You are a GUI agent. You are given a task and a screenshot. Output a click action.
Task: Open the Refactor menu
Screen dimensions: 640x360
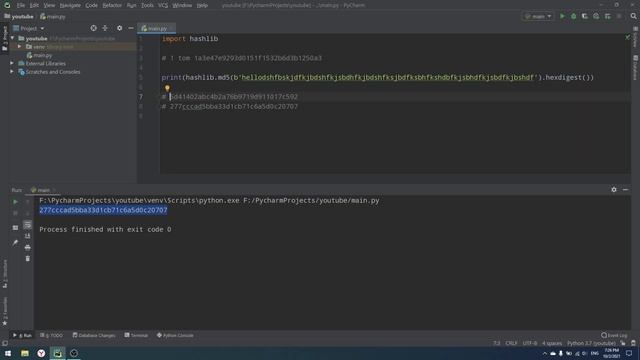[x=112, y=5]
